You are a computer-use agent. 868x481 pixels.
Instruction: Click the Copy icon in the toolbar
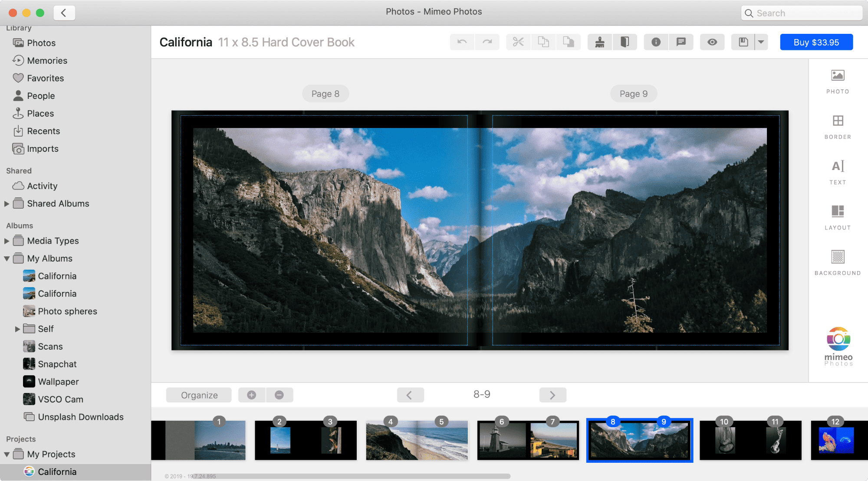pyautogui.click(x=543, y=42)
